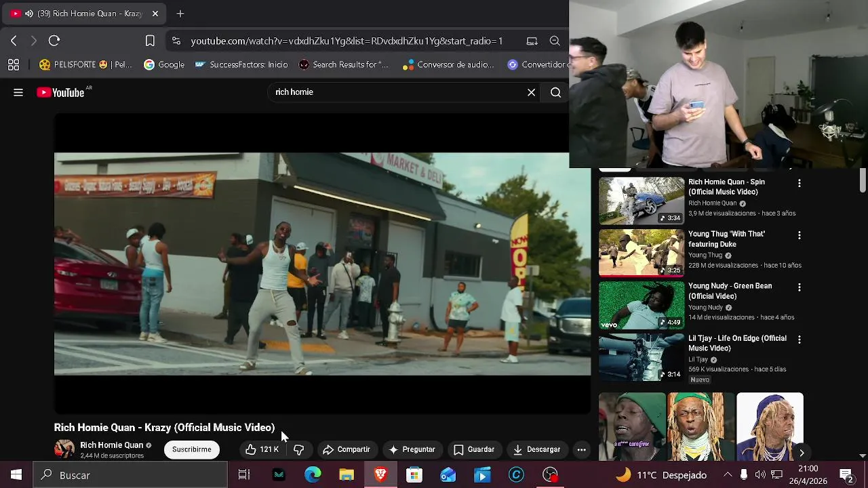This screenshot has height=488, width=868.
Task: Click the Krazy music video player
Action: click(x=322, y=264)
